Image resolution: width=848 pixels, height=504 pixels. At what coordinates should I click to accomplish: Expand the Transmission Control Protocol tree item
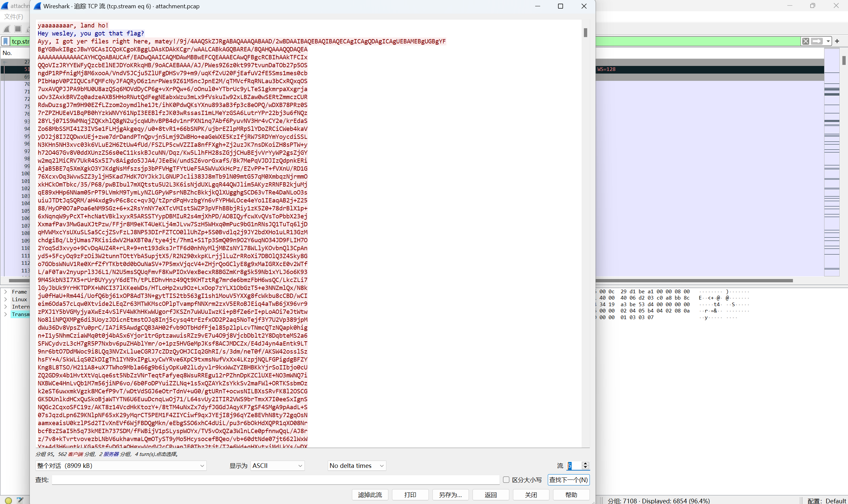(x=5, y=314)
